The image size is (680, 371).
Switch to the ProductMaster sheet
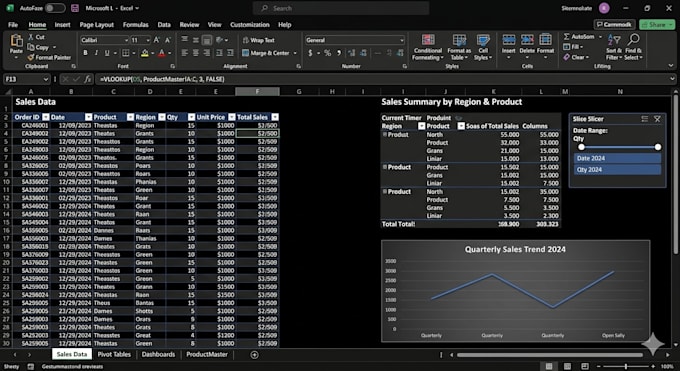[207, 355]
